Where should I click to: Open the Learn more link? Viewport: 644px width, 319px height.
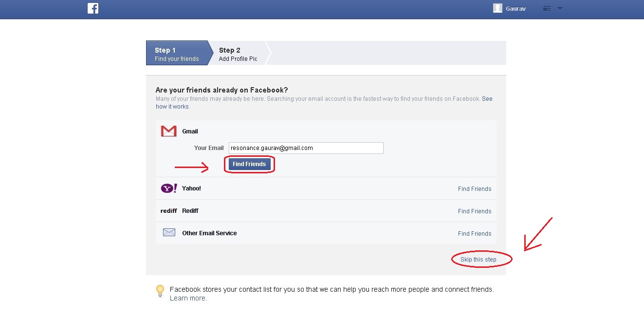187,298
